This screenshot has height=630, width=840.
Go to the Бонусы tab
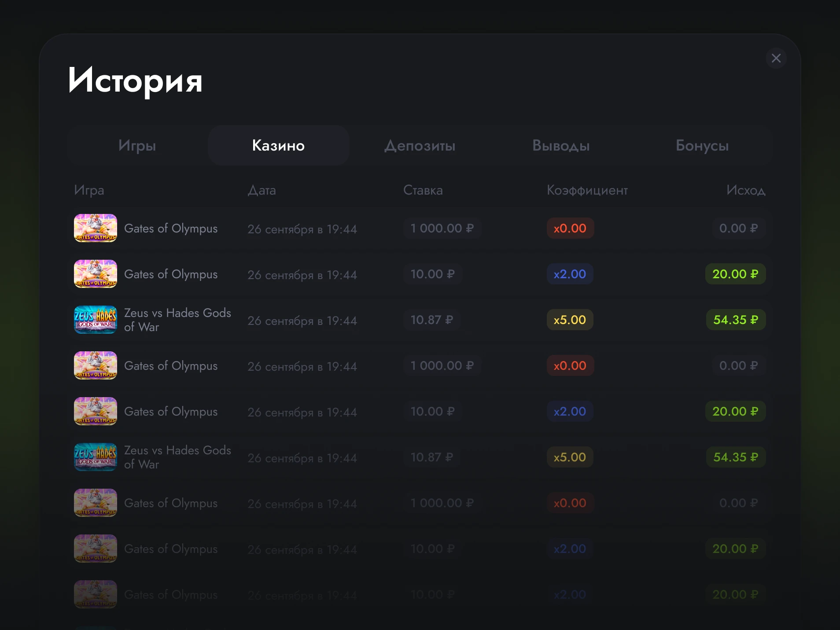(x=702, y=145)
